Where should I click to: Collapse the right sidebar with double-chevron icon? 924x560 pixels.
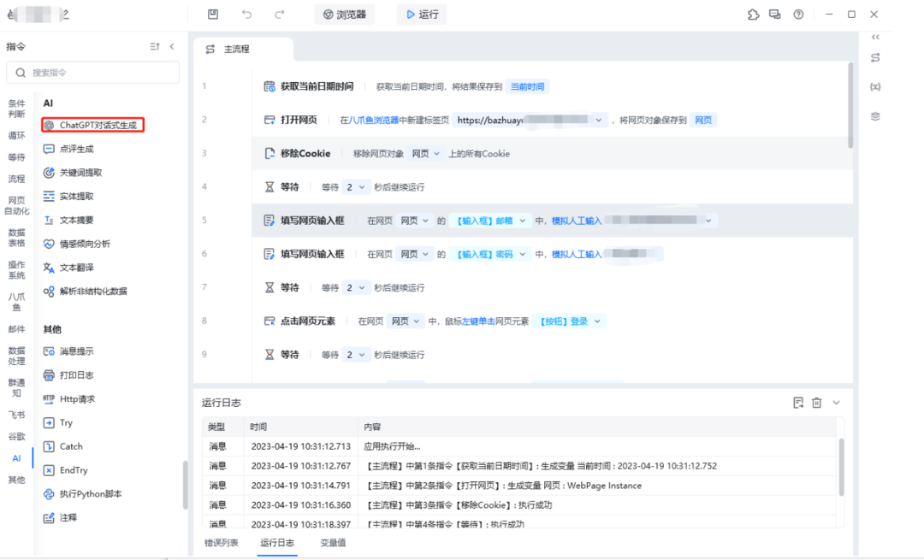(874, 37)
